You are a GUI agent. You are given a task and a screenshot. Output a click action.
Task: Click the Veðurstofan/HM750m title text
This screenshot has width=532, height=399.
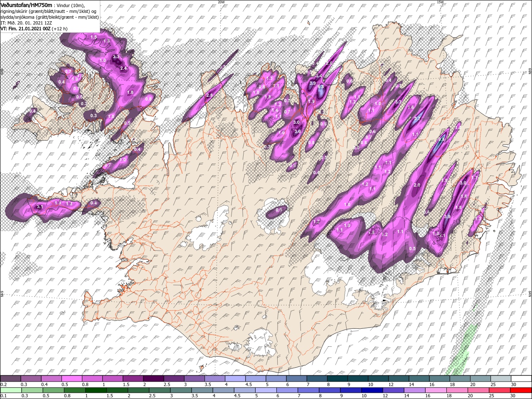tap(26, 5)
